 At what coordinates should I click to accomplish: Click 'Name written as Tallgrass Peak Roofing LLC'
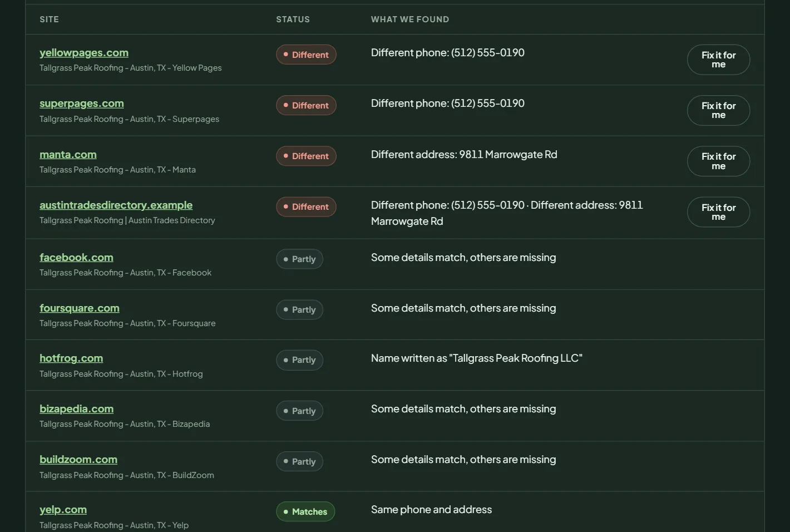[477, 358]
